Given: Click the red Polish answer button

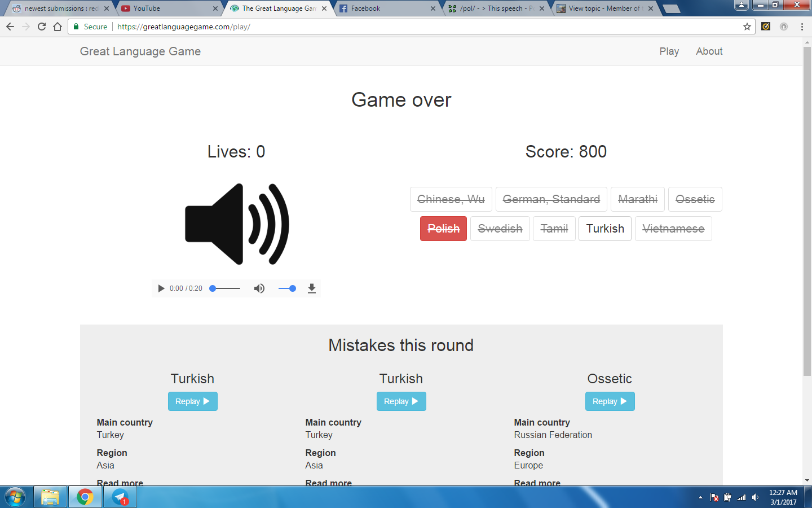Looking at the screenshot, I should (443, 229).
